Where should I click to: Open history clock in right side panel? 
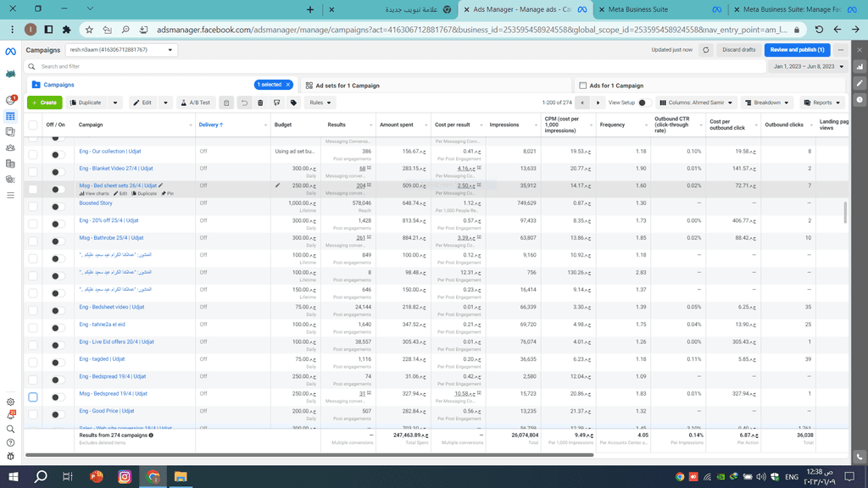click(860, 100)
